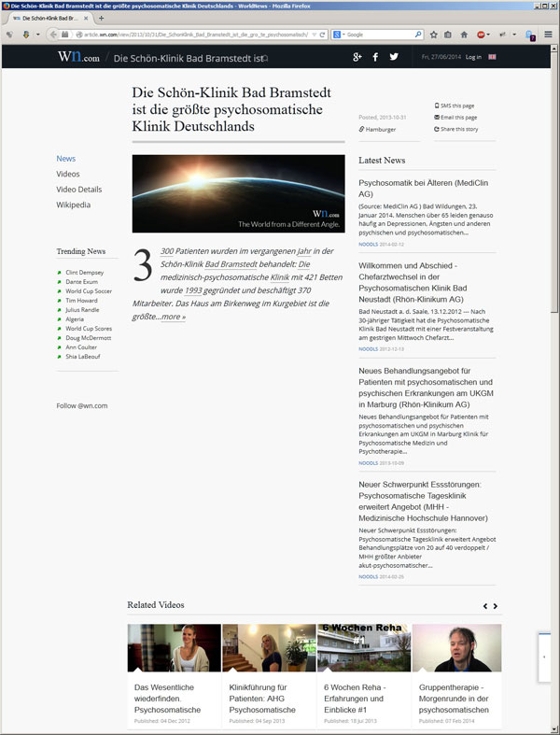This screenshot has width=560, height=735.
Task: Open the Firefox hamburger menu
Action: tap(548, 35)
